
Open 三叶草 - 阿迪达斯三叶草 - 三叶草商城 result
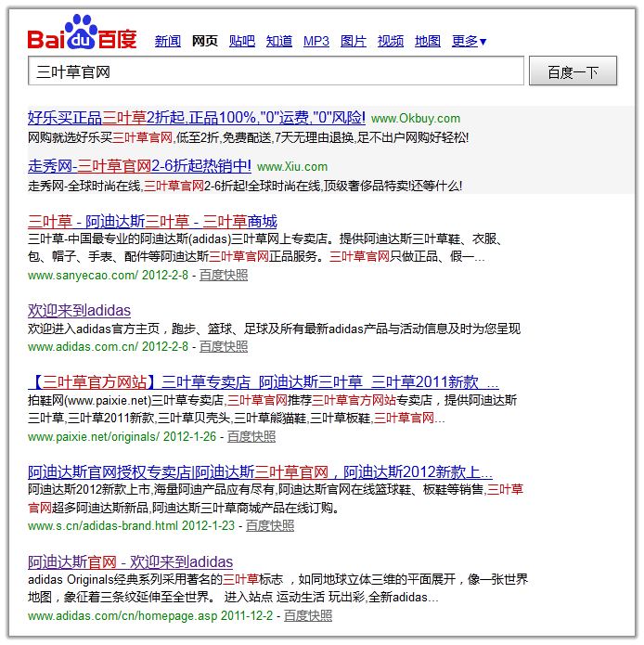point(152,221)
